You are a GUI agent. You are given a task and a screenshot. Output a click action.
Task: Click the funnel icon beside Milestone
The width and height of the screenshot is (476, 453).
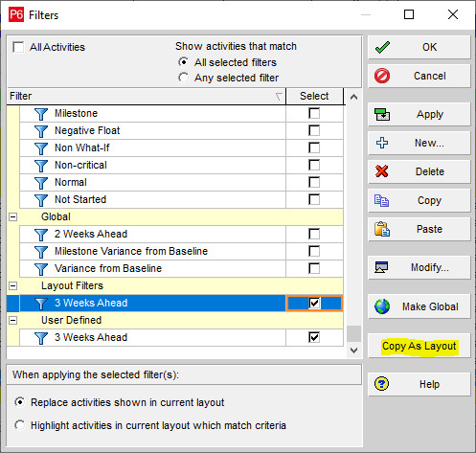(x=41, y=114)
